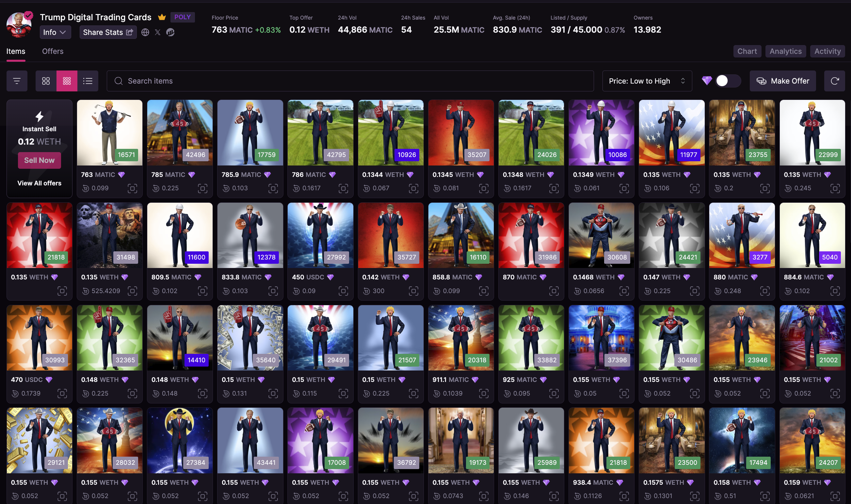
Task: Select card 16571 using its select icon
Action: pyautogui.click(x=133, y=188)
